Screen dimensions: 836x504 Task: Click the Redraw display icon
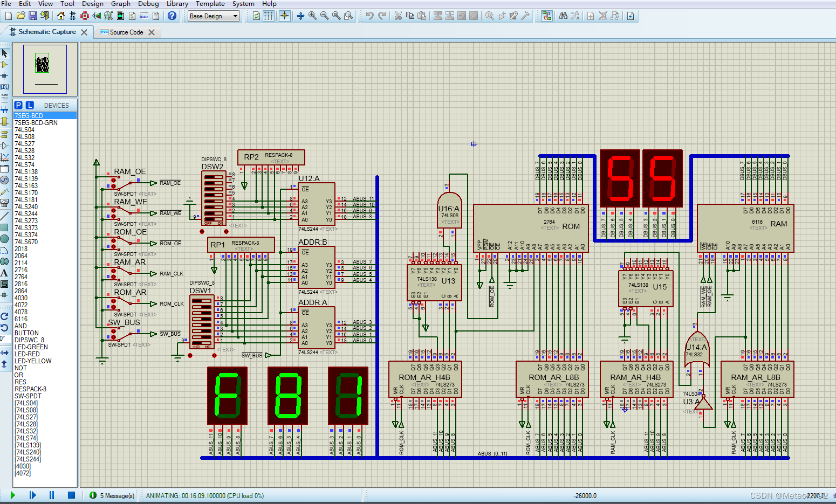tap(256, 16)
